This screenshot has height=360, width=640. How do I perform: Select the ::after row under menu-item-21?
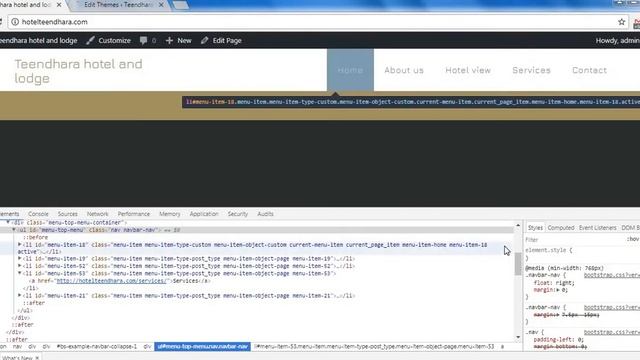pos(34,303)
